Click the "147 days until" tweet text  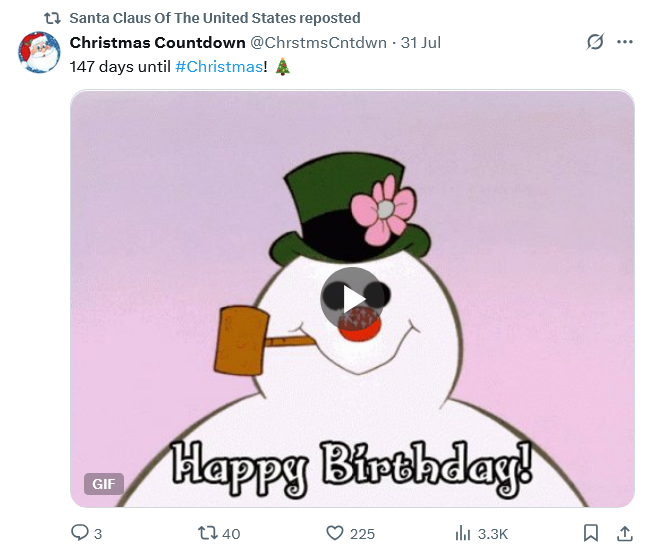[120, 66]
